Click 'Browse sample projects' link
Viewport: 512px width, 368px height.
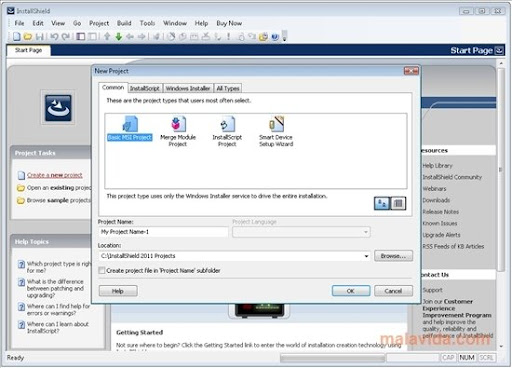coord(59,200)
